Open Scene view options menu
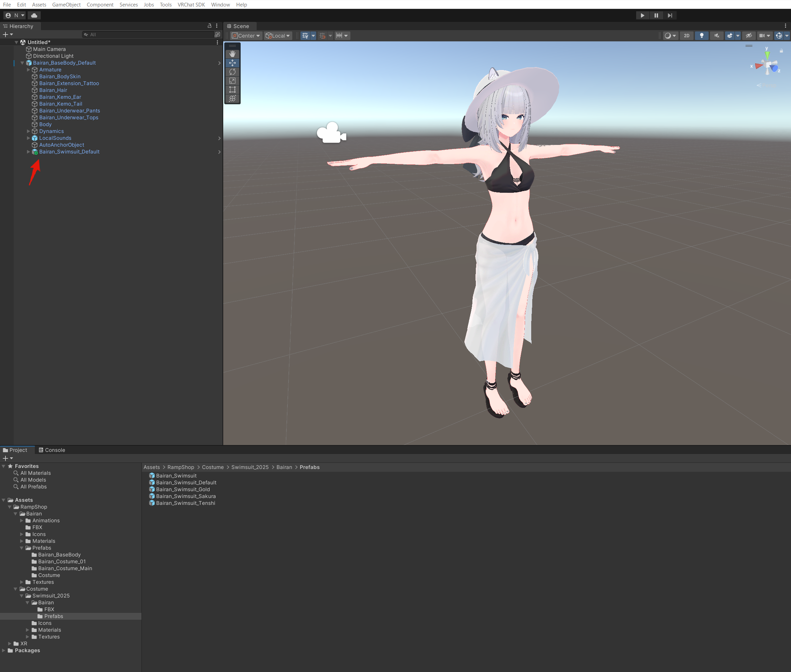 tap(785, 26)
